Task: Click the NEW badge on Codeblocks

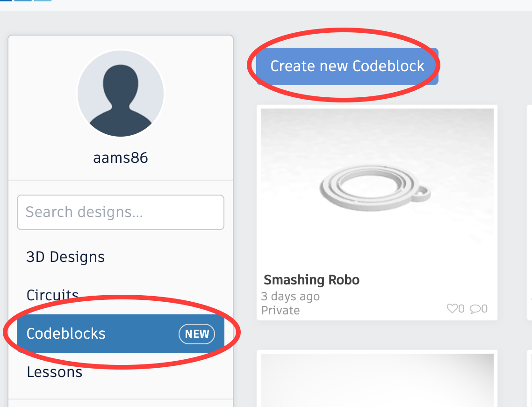Action: coord(197,334)
